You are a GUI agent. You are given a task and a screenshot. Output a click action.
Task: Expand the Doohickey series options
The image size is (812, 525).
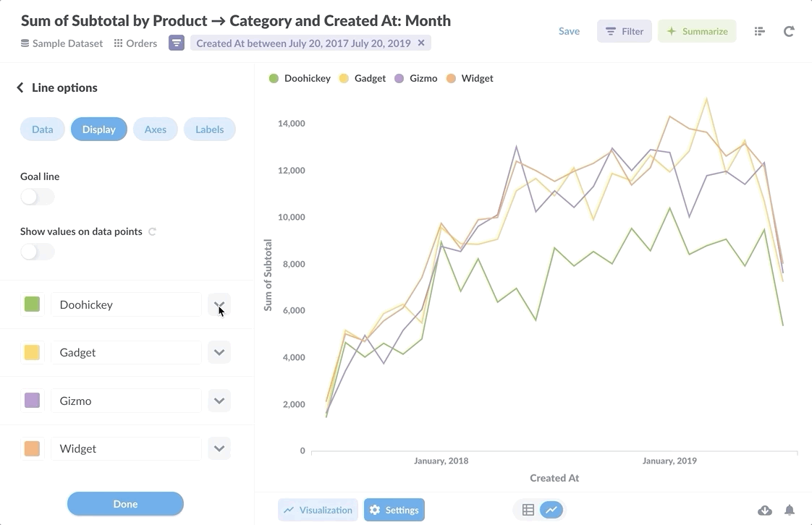tap(219, 304)
